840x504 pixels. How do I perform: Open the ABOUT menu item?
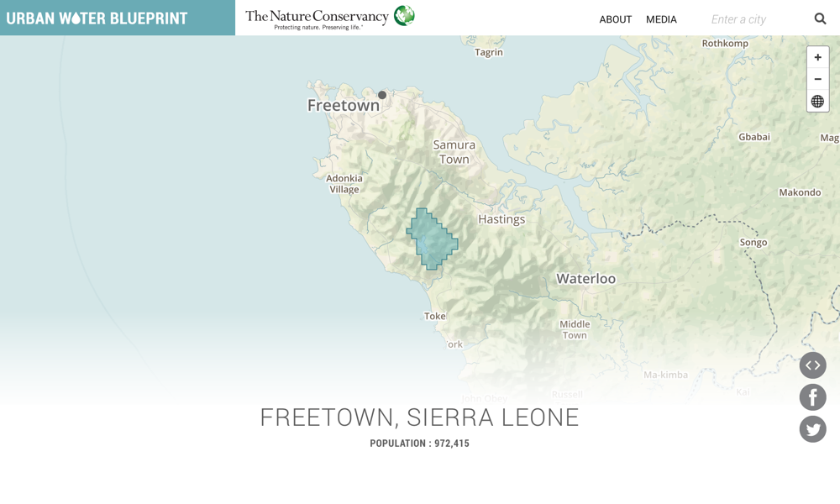[x=615, y=19]
